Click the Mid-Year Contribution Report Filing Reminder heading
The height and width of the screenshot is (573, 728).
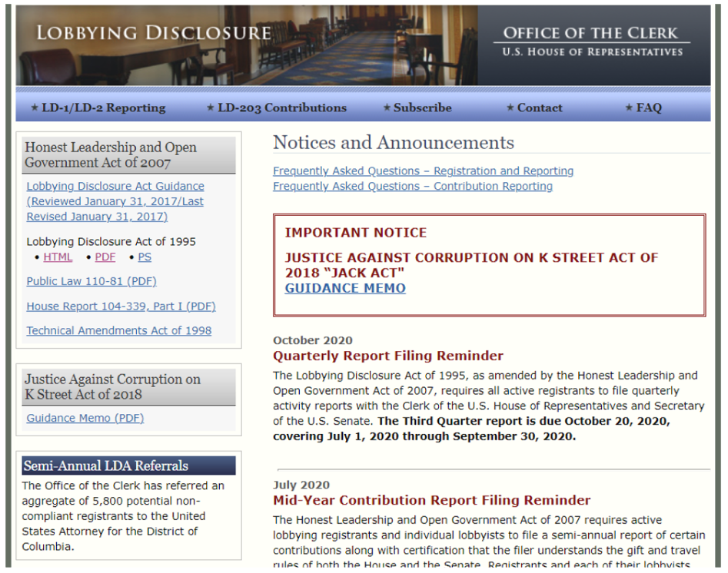point(431,500)
